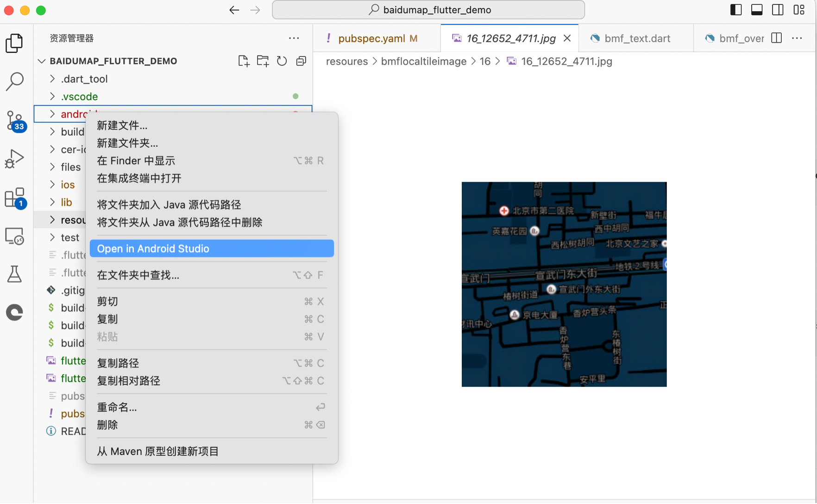Open the Extensions view with 1 badge
The height and width of the screenshot is (504, 817).
pos(15,197)
